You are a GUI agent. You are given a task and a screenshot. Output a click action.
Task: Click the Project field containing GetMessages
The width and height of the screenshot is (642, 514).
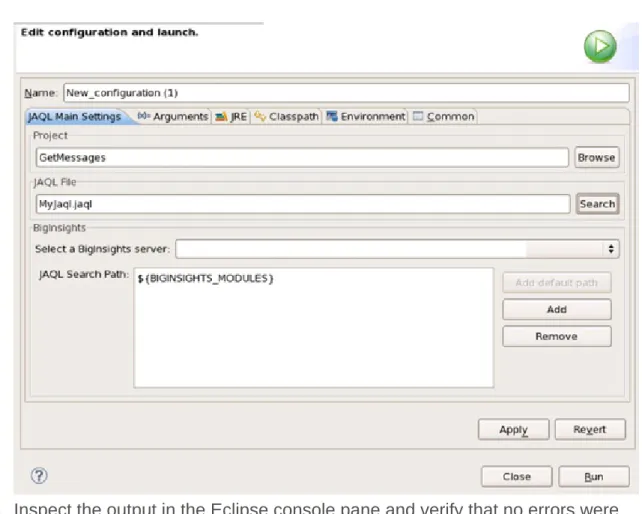302,158
